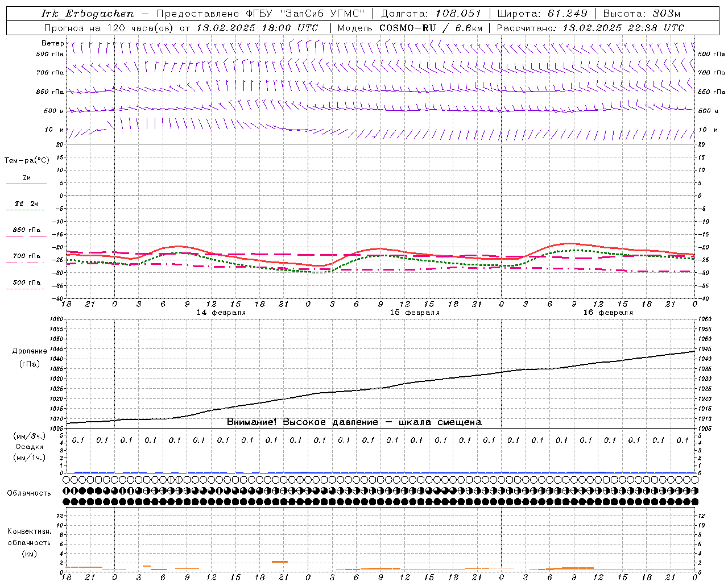The height and width of the screenshot is (582, 728).
Task: Click the (мм/1ч.) precipitation unit label
Action: [30, 458]
